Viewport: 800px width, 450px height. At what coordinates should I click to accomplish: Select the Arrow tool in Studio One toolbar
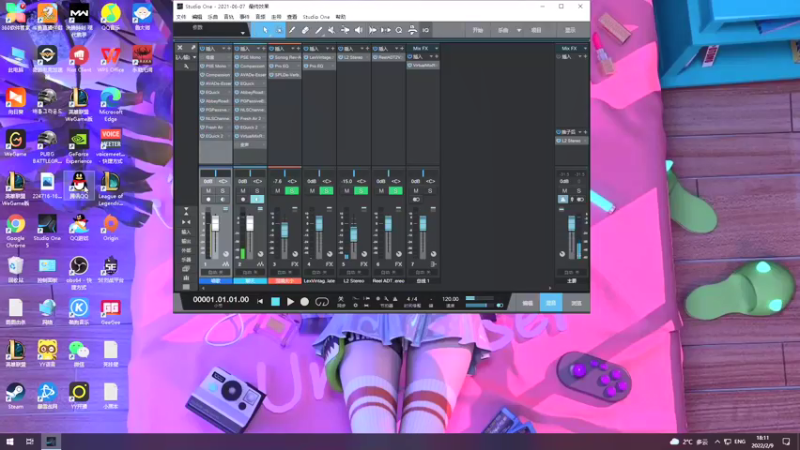pyautogui.click(x=265, y=30)
